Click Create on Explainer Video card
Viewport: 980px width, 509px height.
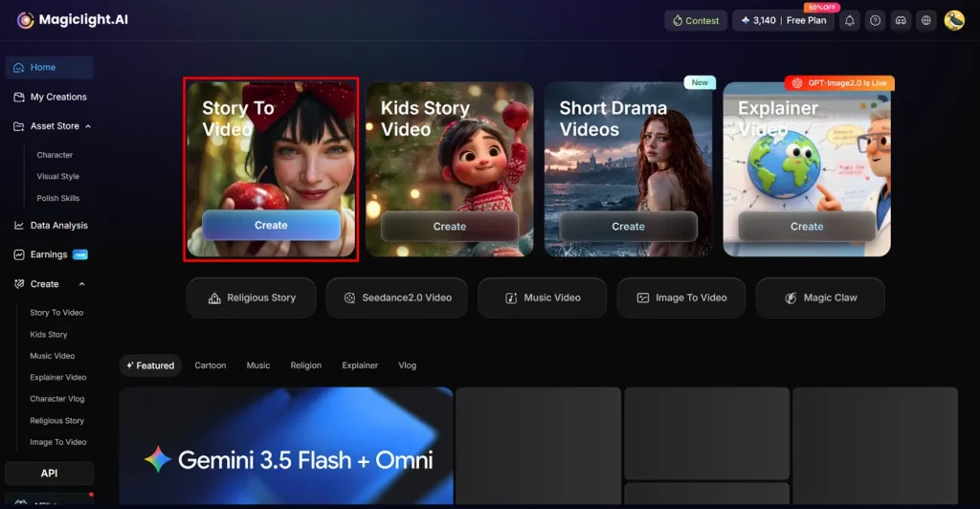[x=807, y=227]
